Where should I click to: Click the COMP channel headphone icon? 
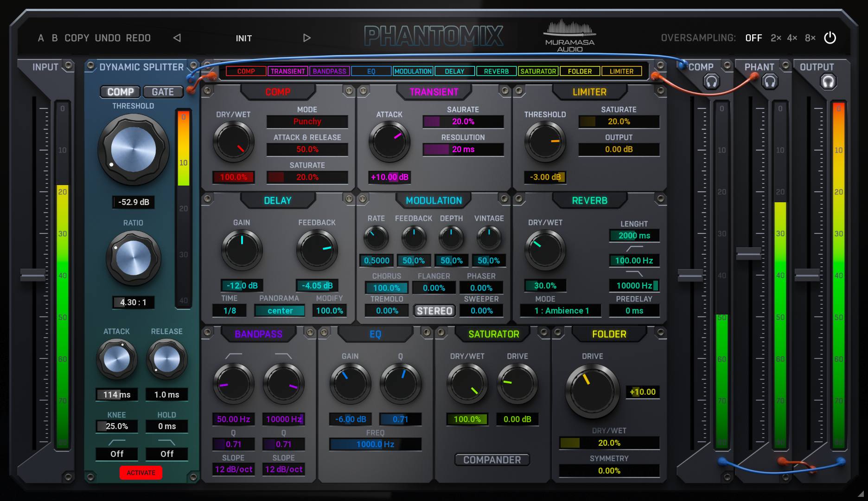[711, 82]
